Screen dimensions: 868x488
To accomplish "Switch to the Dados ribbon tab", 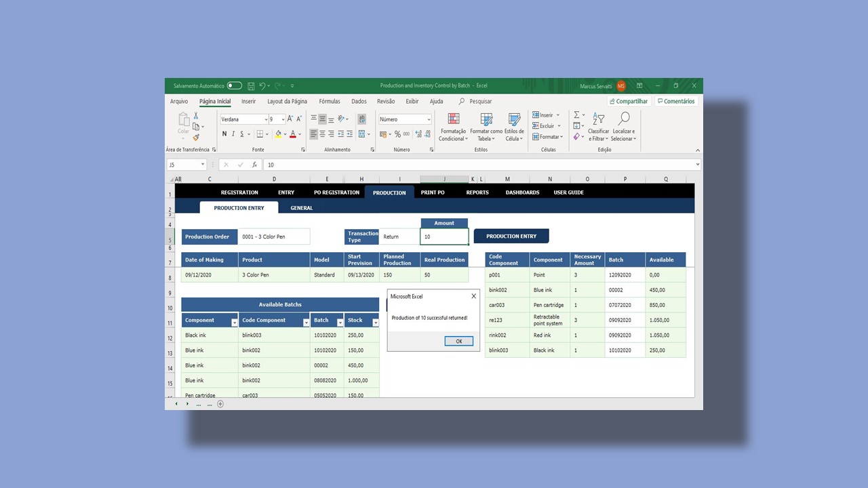I will [x=359, y=102].
